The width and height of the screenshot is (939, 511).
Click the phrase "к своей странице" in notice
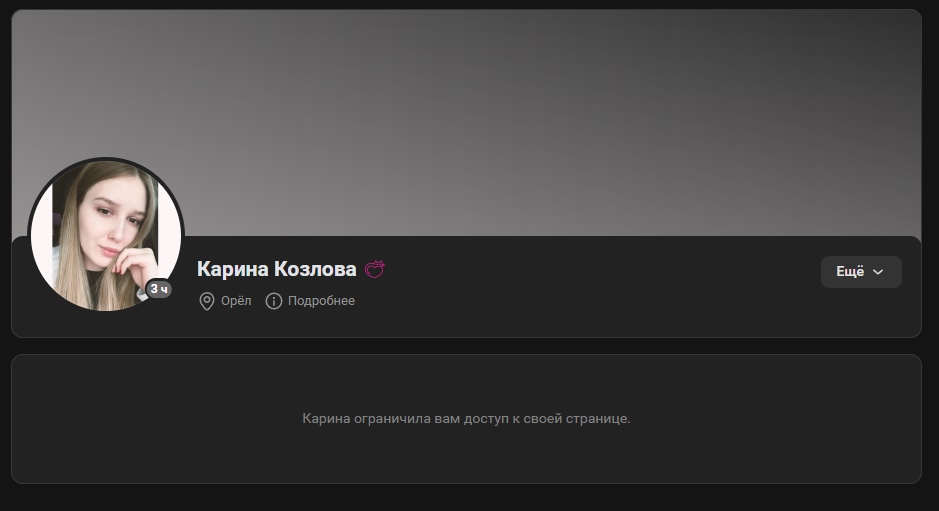580,418
